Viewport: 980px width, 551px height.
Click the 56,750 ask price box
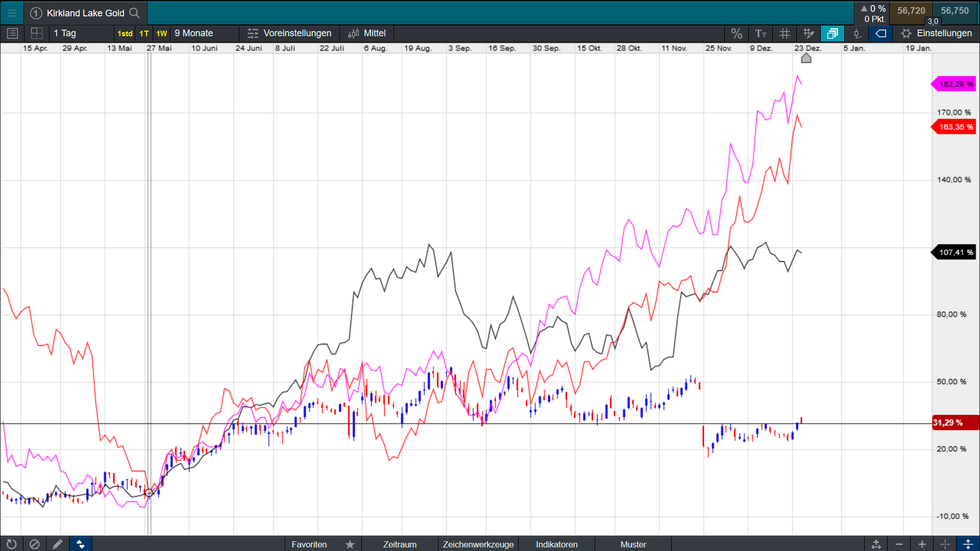point(954,11)
